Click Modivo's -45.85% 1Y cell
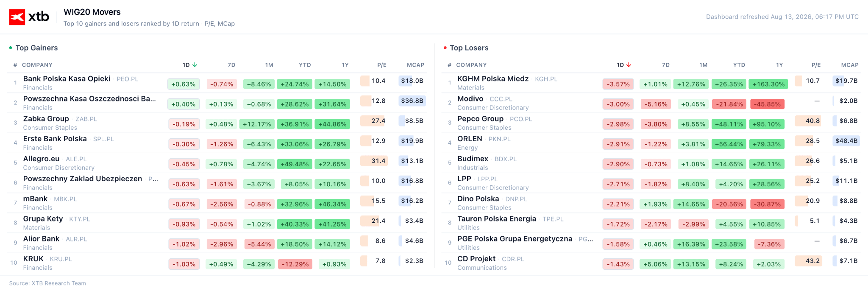 (767, 104)
